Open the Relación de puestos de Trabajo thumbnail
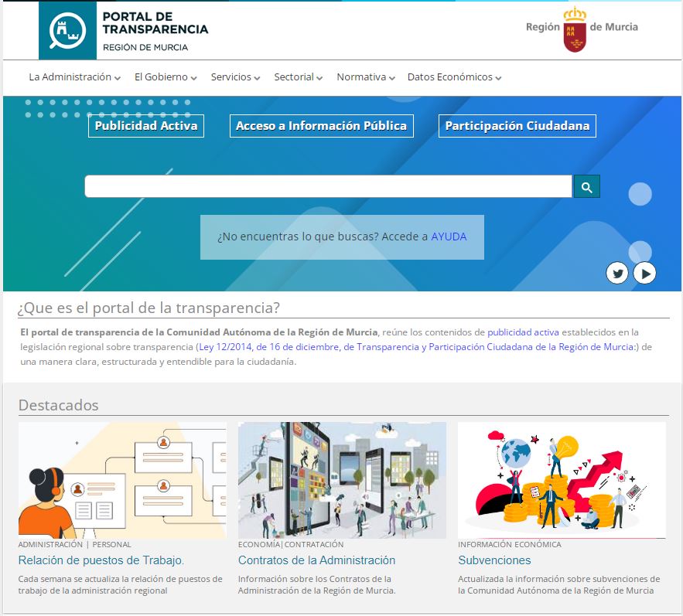Image resolution: width=683 pixels, height=616 pixels. pos(122,480)
